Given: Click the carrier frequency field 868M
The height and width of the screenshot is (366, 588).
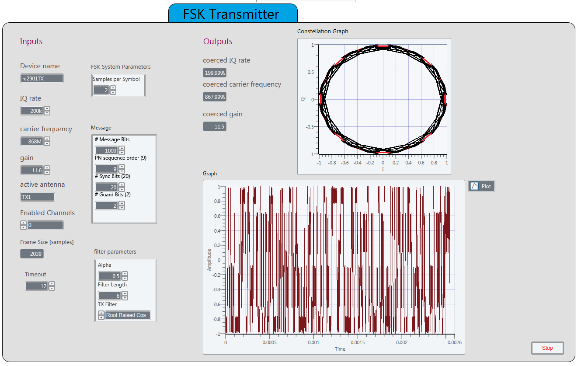Looking at the screenshot, I should pyautogui.click(x=31, y=141).
